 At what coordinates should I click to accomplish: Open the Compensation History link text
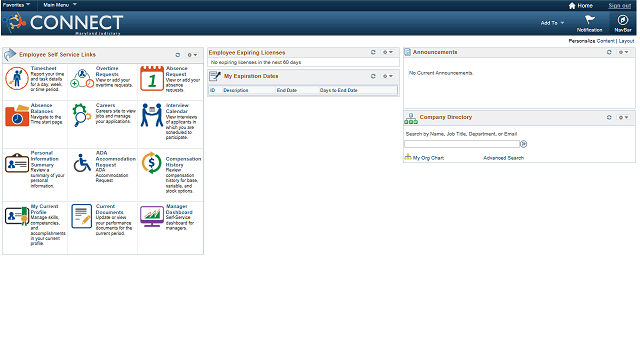183,162
